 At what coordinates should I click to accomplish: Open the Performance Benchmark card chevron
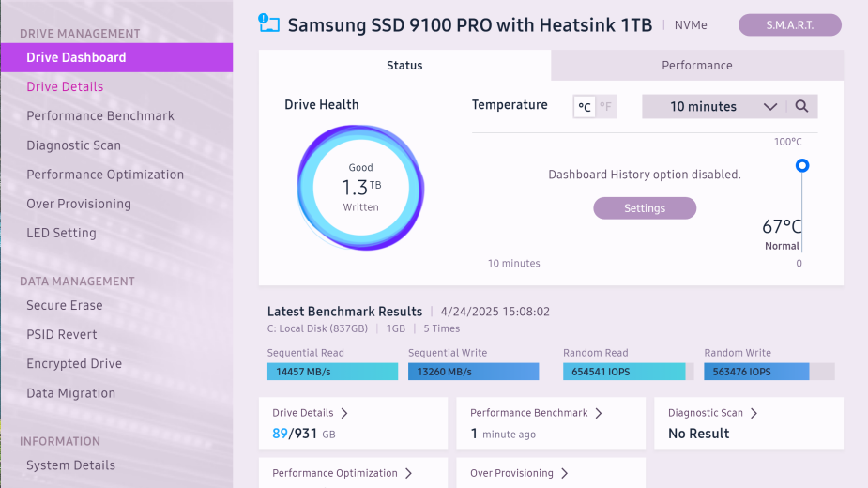pyautogui.click(x=599, y=413)
